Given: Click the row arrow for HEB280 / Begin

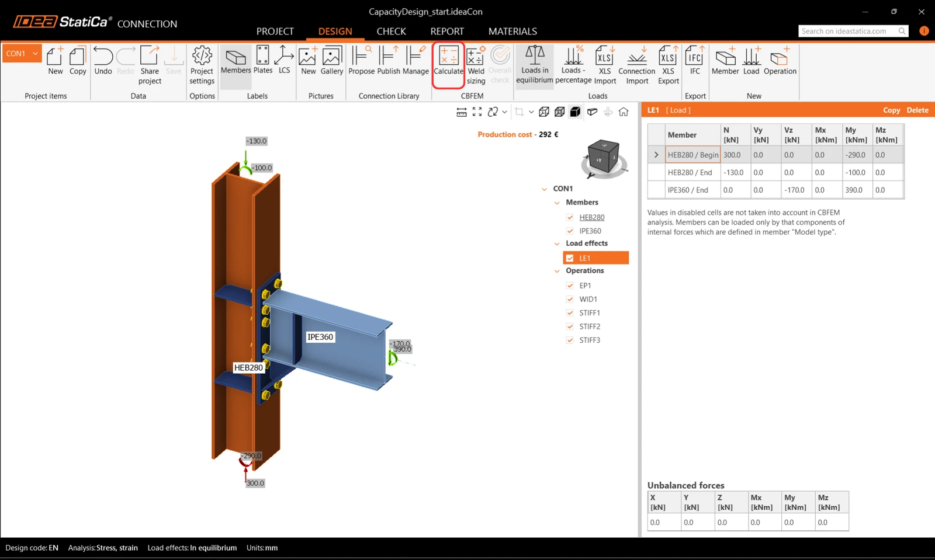Looking at the screenshot, I should (x=656, y=155).
